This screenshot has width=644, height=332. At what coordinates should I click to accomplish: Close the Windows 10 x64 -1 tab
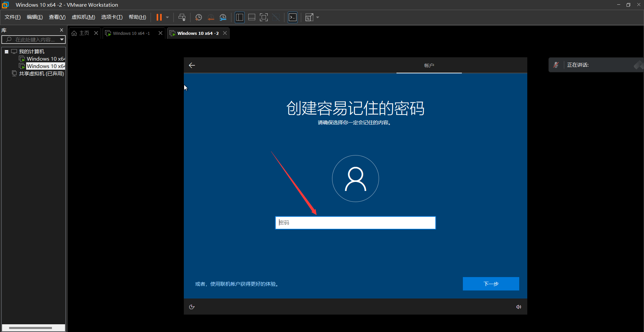(160, 33)
